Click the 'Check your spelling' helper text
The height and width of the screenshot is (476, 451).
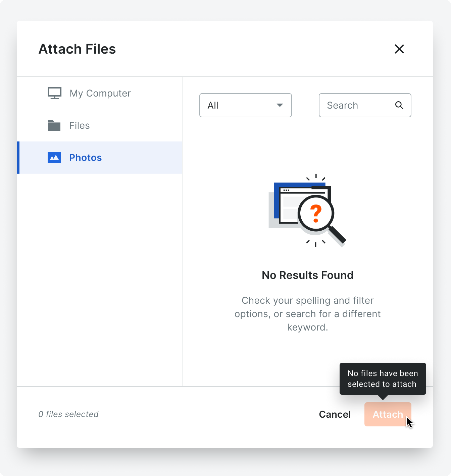(x=308, y=314)
